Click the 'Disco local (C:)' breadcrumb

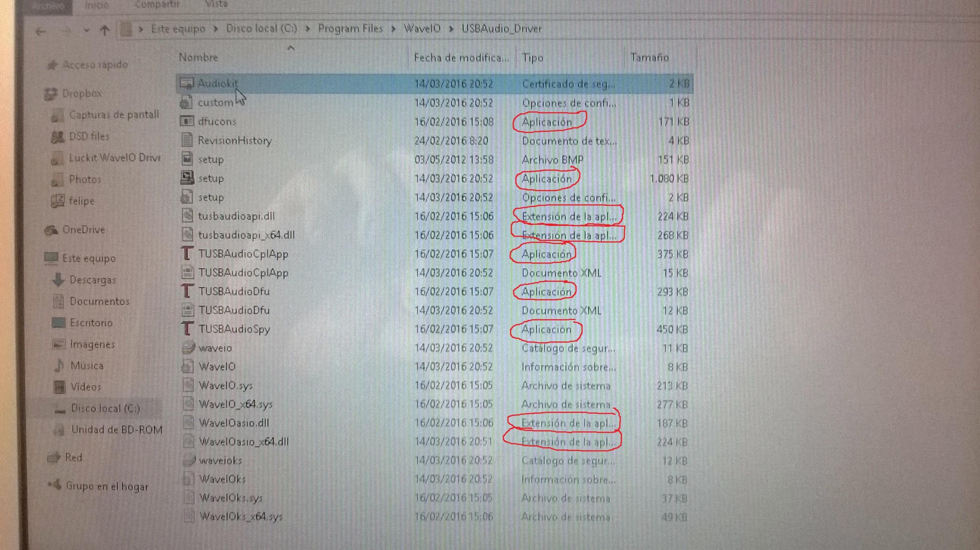(x=262, y=28)
